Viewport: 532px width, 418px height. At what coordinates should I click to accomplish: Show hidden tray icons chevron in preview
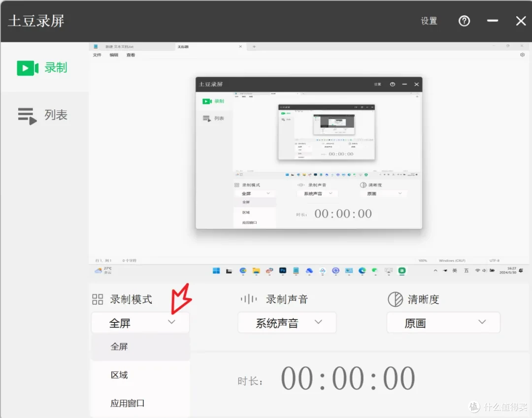click(x=435, y=270)
